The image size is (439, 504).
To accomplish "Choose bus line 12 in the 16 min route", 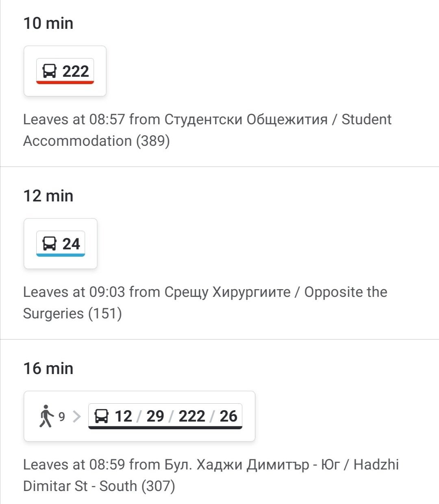I will point(123,416).
